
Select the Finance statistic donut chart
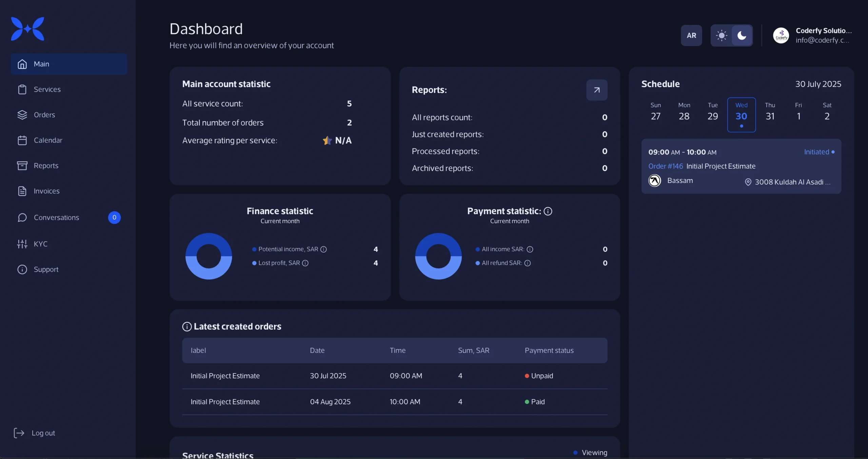(x=209, y=256)
